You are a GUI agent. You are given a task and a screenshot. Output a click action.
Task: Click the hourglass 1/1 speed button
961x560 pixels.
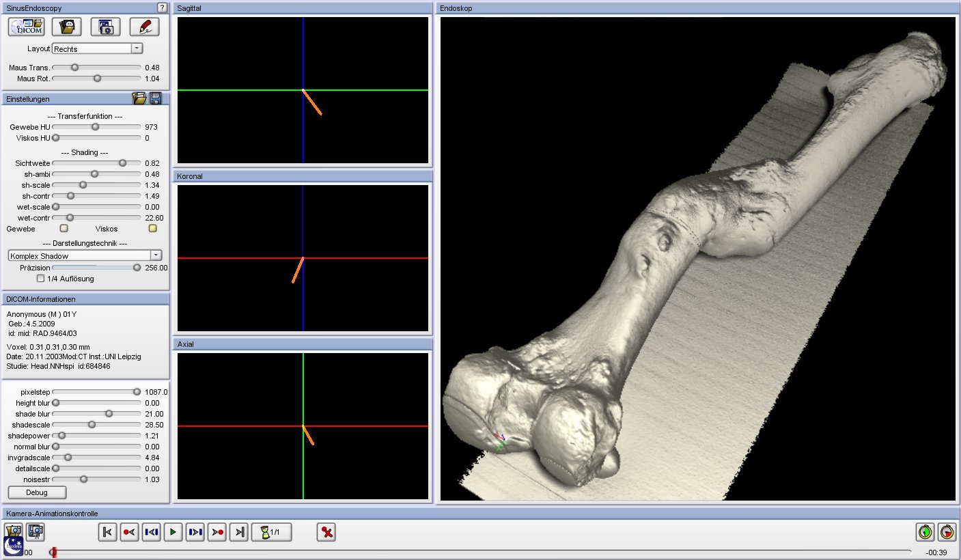pos(271,532)
